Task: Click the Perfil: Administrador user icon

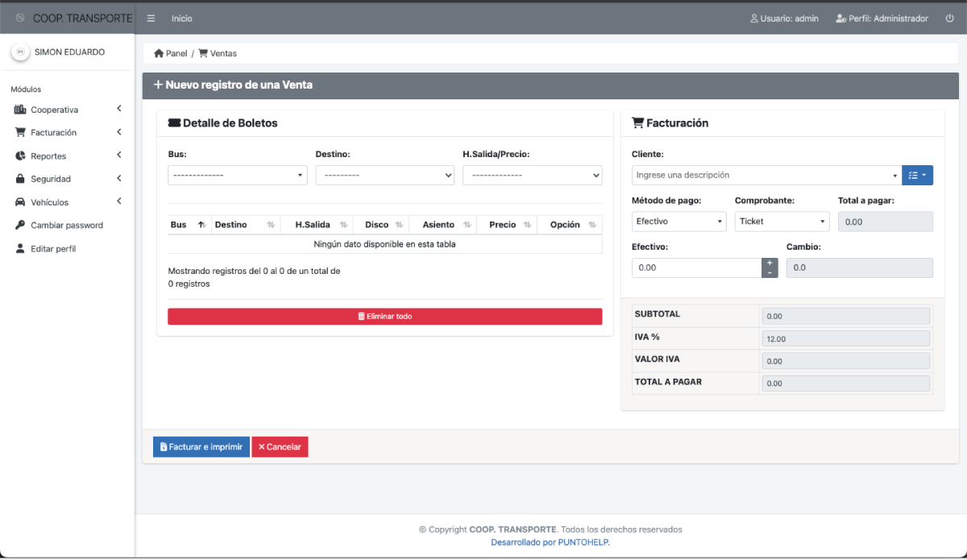Action: (x=840, y=18)
